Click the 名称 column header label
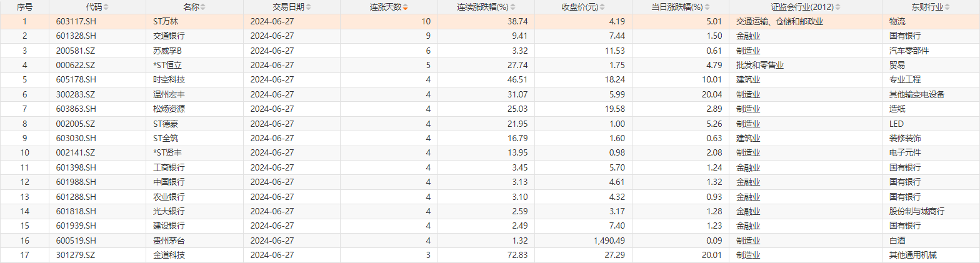Screen dimensions: 980x263 pos(192,7)
